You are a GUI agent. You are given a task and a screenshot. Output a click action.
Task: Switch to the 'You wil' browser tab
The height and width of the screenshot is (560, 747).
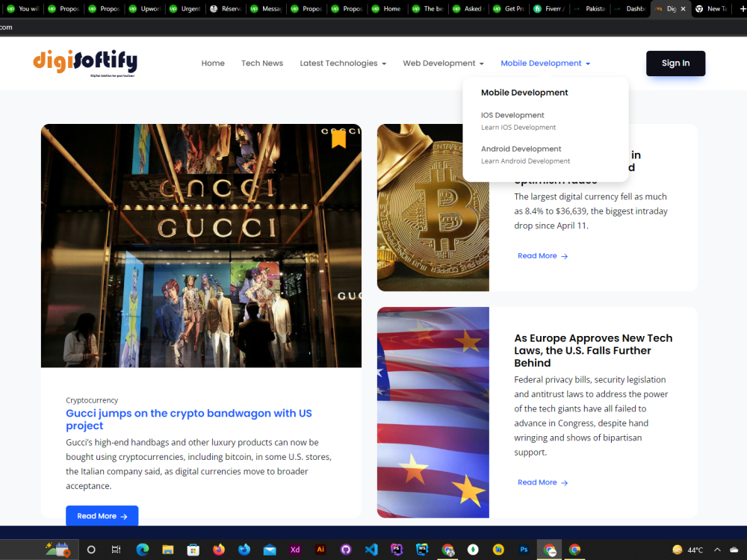coord(23,8)
